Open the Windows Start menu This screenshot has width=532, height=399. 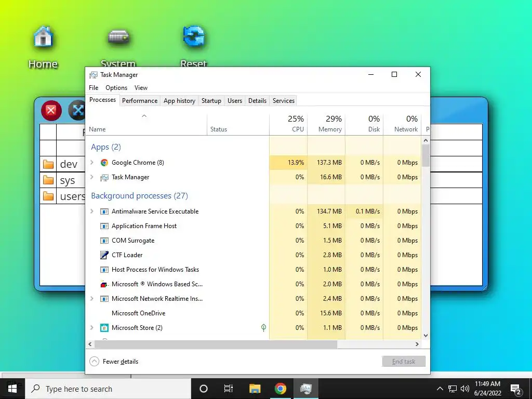[12, 389]
